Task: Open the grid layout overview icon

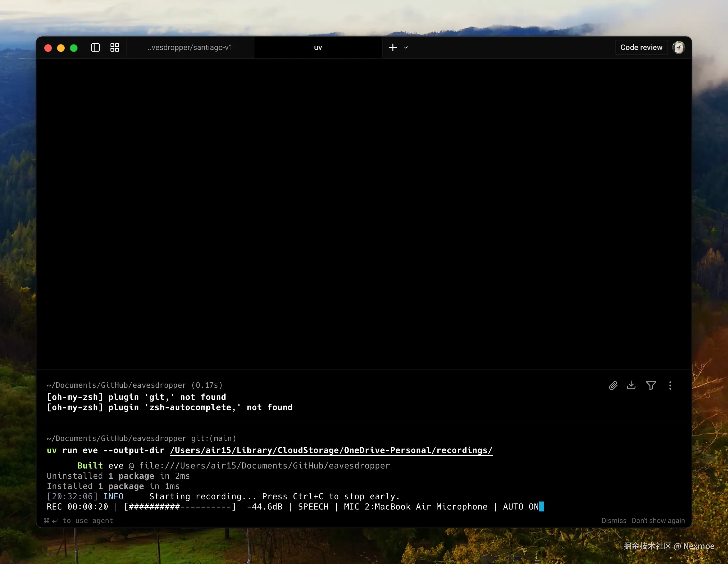Action: [115, 48]
